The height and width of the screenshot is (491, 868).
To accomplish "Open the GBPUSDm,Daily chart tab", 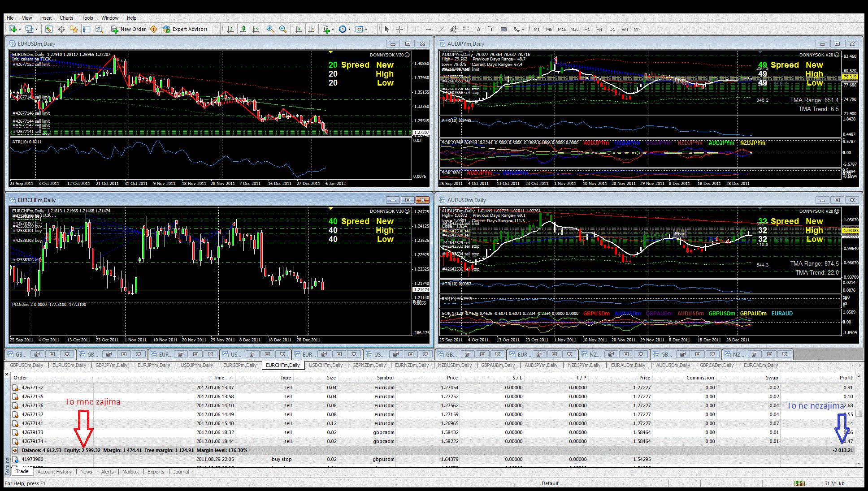I will [26, 365].
